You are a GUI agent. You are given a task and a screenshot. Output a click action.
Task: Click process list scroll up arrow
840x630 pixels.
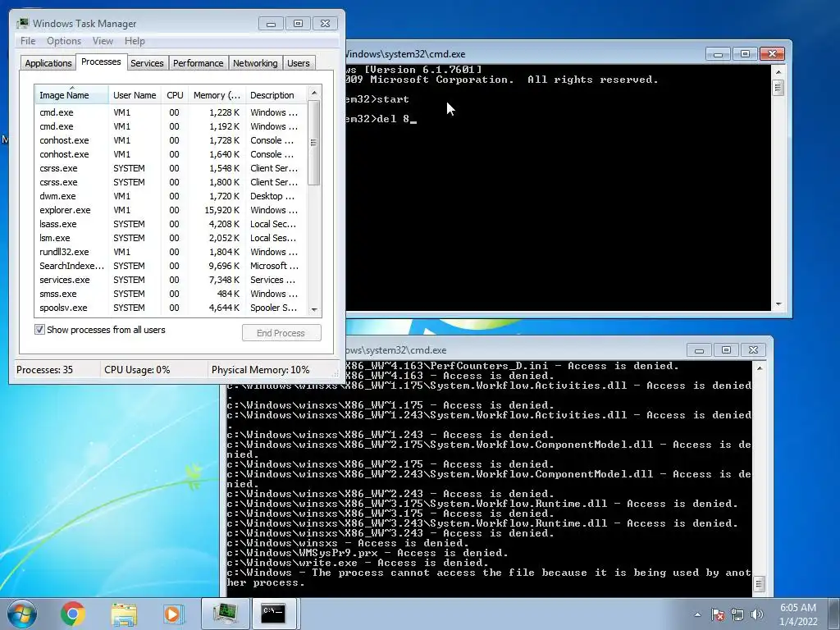tap(314, 93)
